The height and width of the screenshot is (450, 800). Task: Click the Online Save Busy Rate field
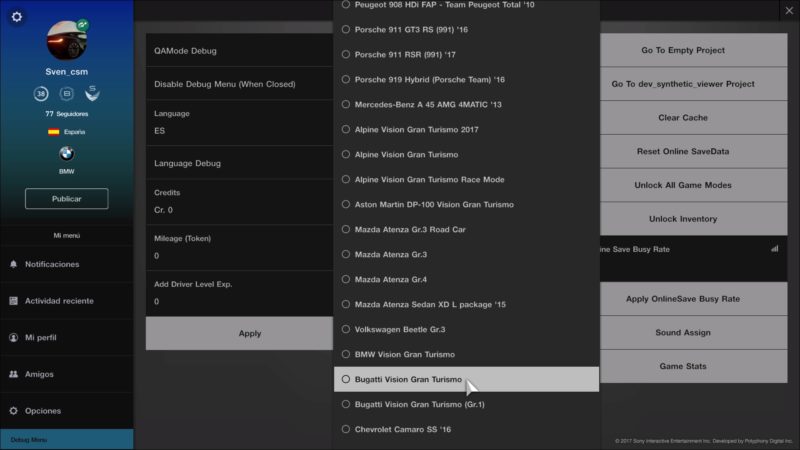[x=693, y=258]
